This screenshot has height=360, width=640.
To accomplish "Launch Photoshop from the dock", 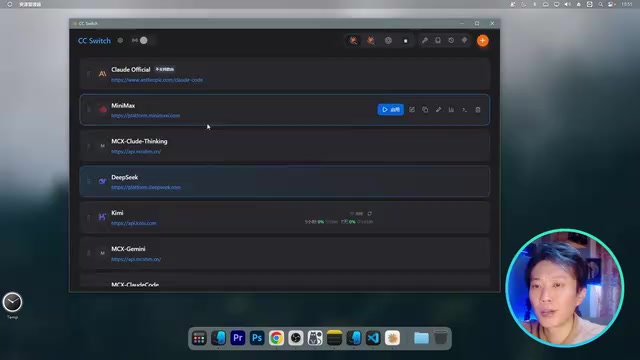I will coord(257,338).
